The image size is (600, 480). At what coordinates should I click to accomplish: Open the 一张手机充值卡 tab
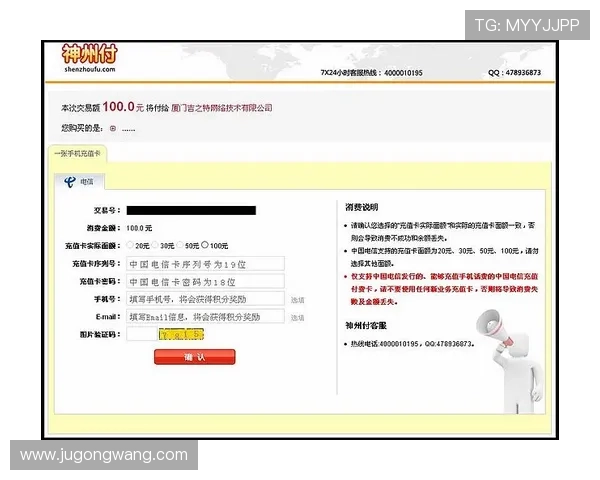pos(77,154)
